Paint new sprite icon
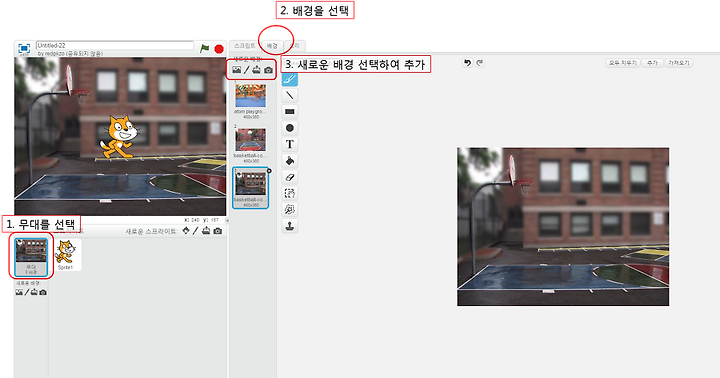Viewport: 720px width, 378px height. click(x=196, y=231)
